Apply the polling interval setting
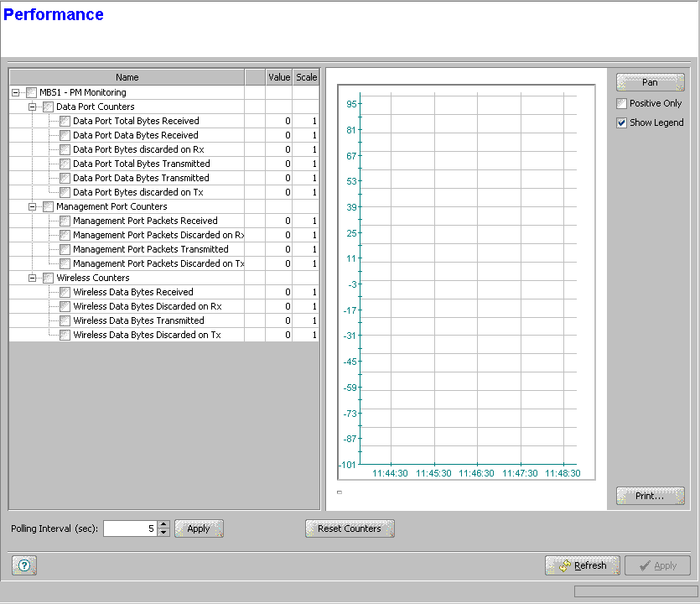 199,528
